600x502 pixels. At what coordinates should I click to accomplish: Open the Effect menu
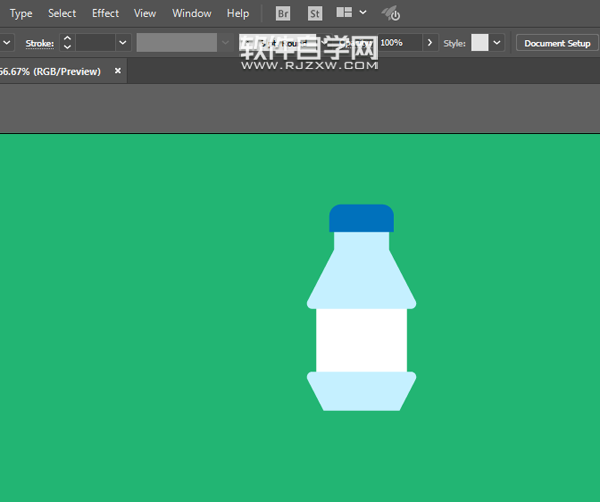pyautogui.click(x=105, y=14)
